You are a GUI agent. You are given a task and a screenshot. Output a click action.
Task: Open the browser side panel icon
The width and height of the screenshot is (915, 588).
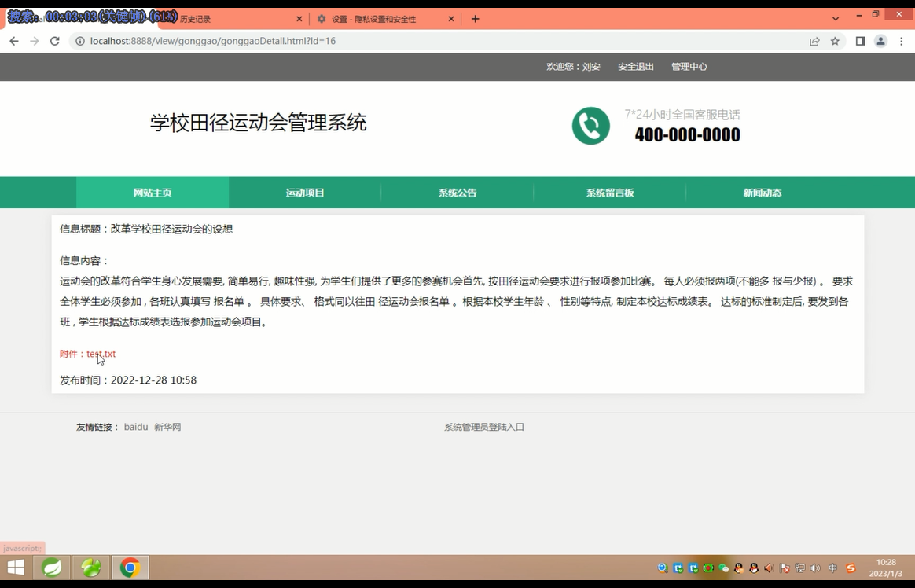[x=859, y=41]
